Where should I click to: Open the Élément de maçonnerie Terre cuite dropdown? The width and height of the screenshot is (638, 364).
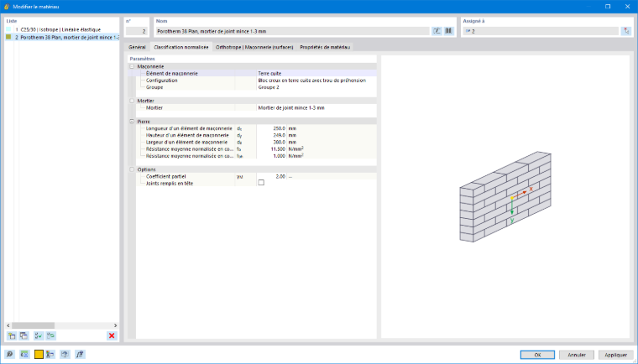316,74
